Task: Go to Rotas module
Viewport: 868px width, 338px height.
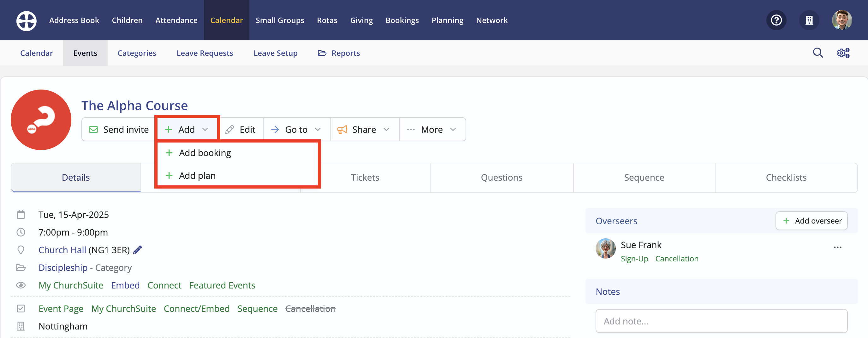Action: pos(327,20)
